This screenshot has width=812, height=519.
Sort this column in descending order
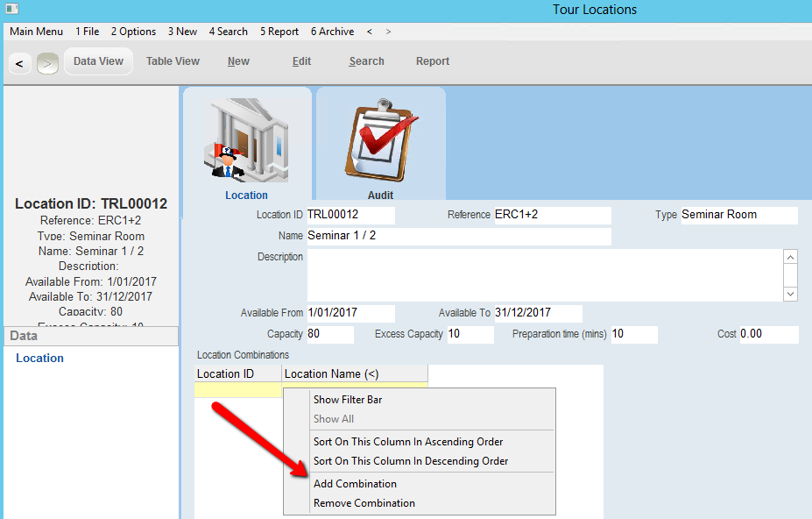pyautogui.click(x=411, y=461)
